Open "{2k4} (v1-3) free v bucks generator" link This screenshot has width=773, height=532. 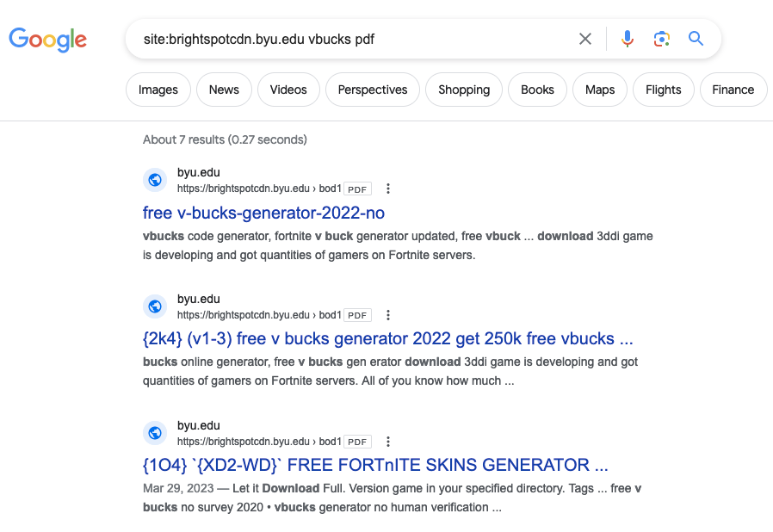[x=387, y=338]
